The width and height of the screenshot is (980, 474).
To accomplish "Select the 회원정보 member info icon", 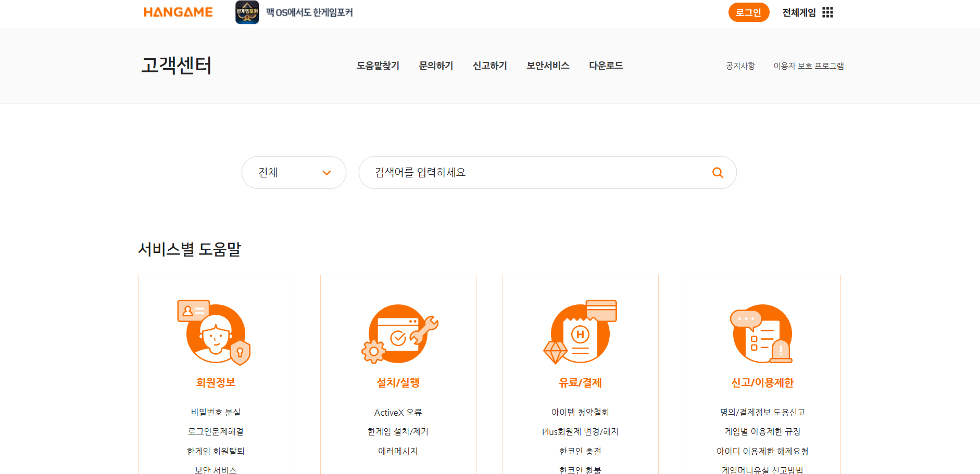I will click(216, 334).
